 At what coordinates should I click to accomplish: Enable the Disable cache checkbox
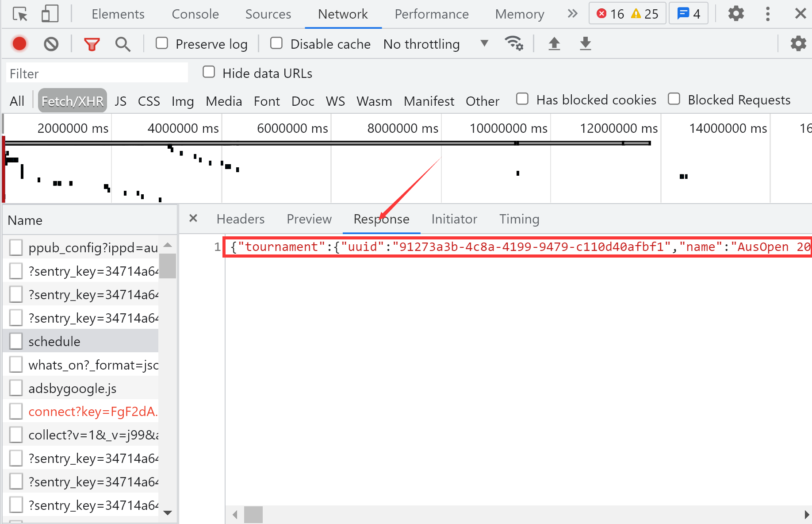276,43
